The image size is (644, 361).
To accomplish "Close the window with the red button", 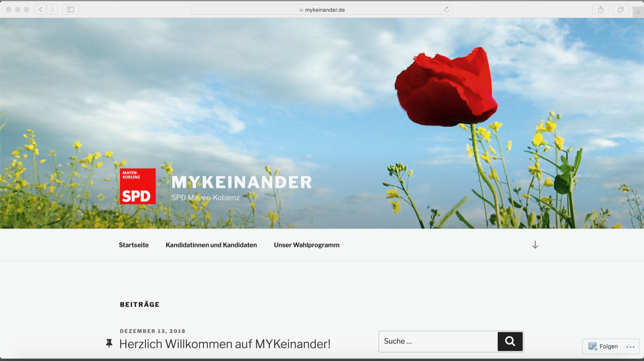I will [x=9, y=10].
